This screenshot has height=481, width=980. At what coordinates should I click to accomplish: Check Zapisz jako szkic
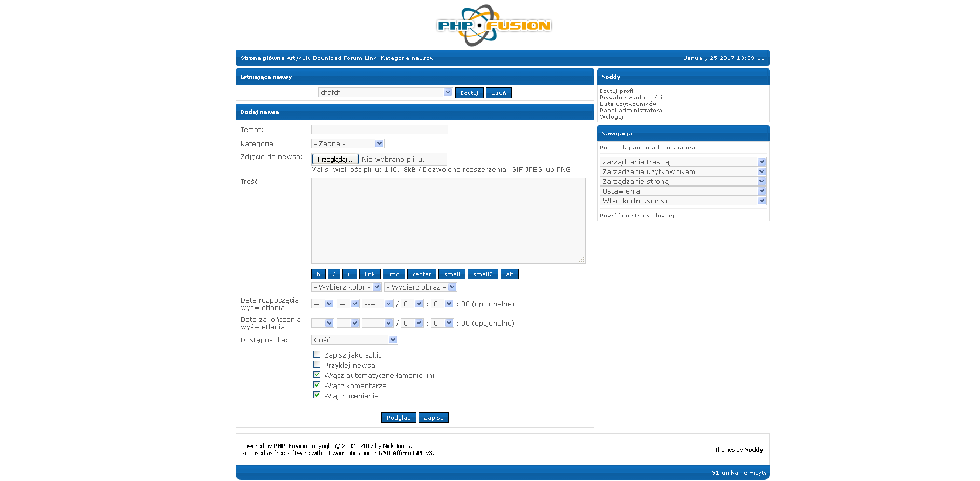pyautogui.click(x=317, y=354)
